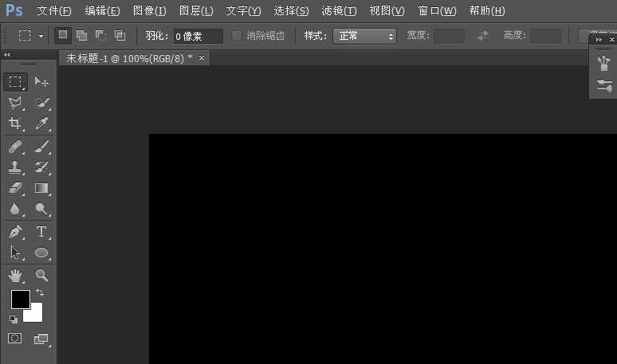Open the 样式 dropdown showing 正常
Viewport: 617px width, 364px height.
click(364, 36)
